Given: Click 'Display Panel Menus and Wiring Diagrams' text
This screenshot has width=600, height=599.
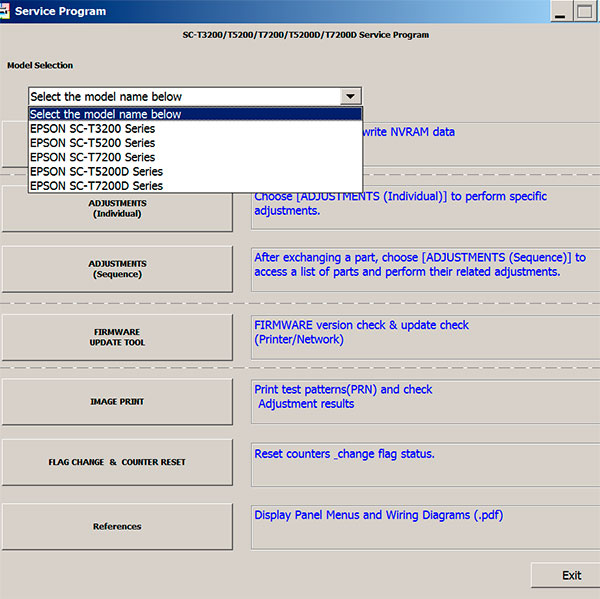Looking at the screenshot, I should pyautogui.click(x=378, y=515).
